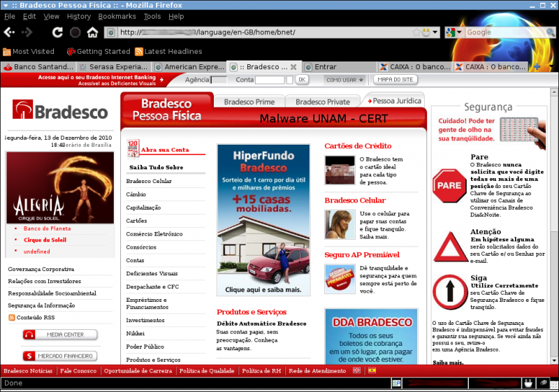Click the browser address bar
The height and width of the screenshot is (392, 559).
point(265,32)
